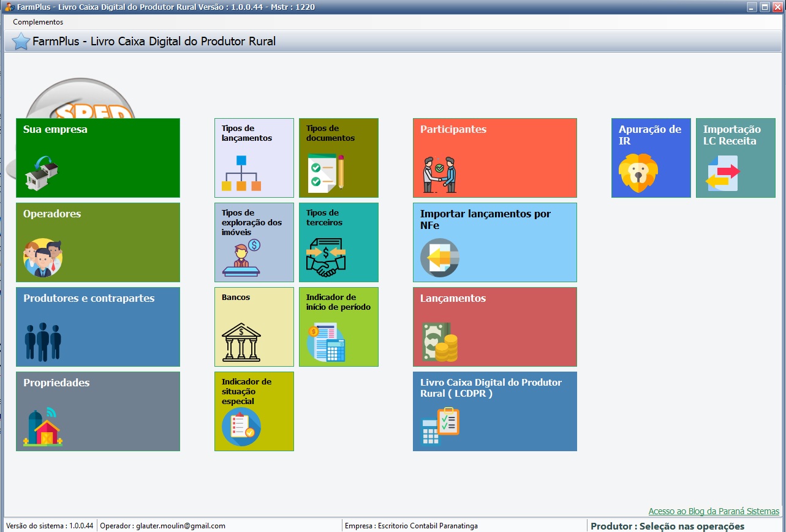786x532 pixels.
Task: Open the Sua empresa tile
Action: (98, 158)
